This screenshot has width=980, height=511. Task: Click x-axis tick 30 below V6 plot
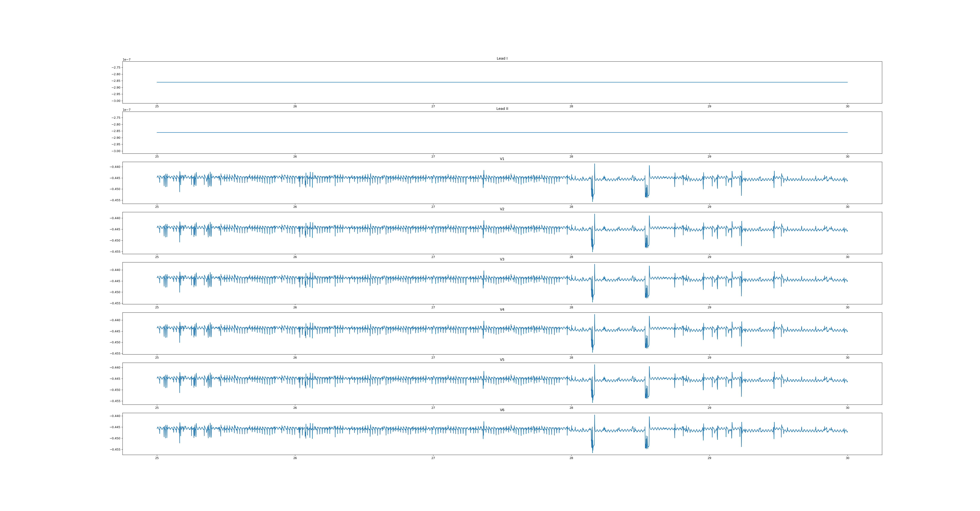847,458
